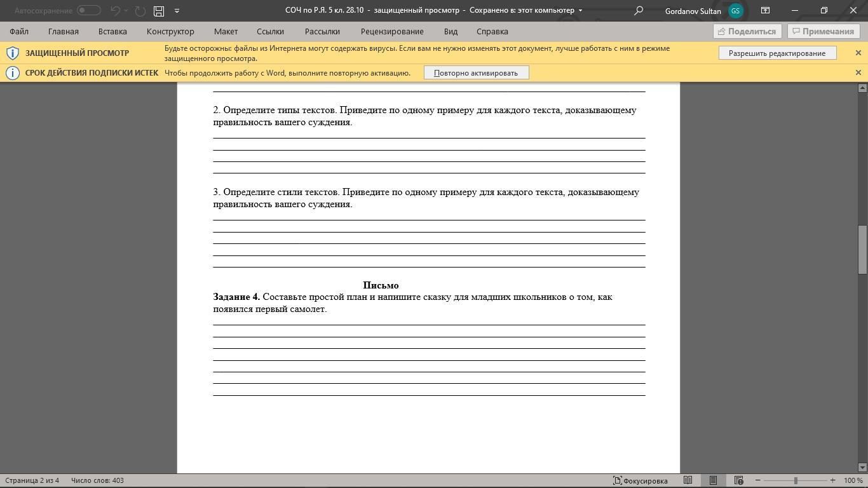Open the search magnifier in title bar

(x=639, y=11)
